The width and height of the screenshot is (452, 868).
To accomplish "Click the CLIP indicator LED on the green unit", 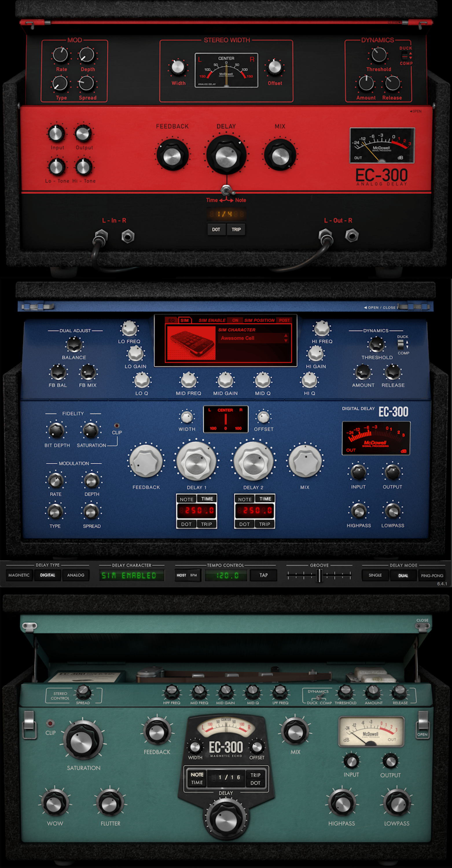I will click(x=50, y=723).
